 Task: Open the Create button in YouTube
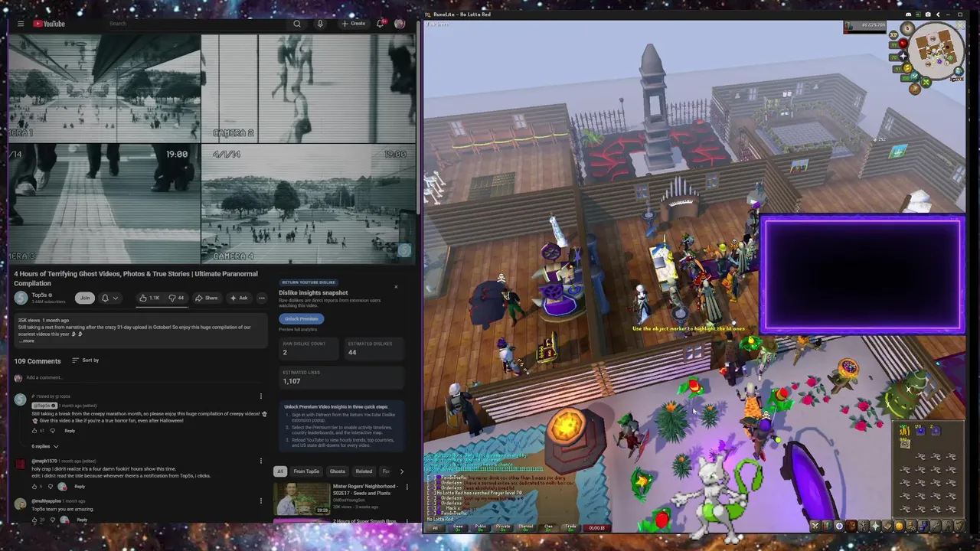pyautogui.click(x=354, y=24)
